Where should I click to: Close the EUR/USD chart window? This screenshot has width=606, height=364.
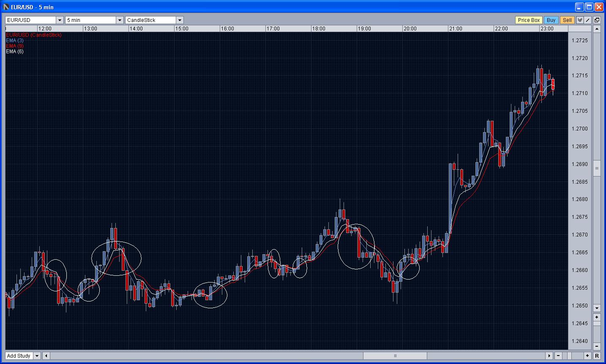click(599, 7)
